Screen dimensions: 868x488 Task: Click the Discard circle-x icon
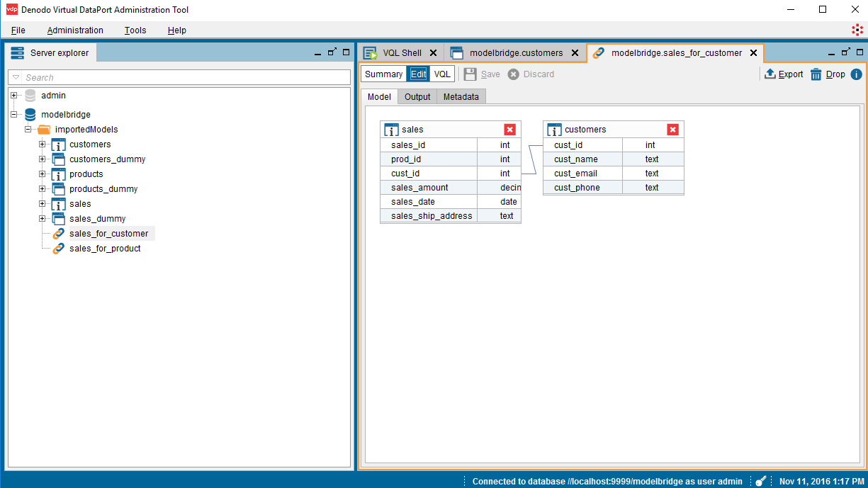click(514, 74)
